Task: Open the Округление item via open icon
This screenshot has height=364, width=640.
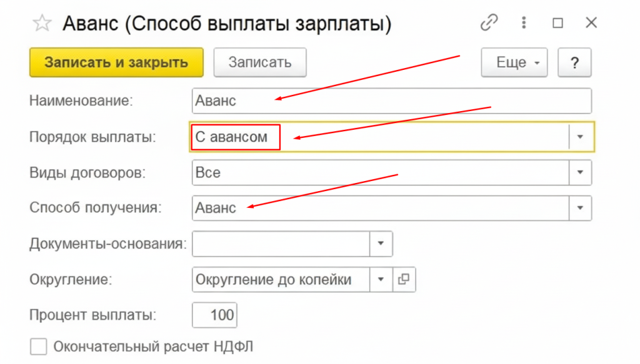Action: click(404, 279)
